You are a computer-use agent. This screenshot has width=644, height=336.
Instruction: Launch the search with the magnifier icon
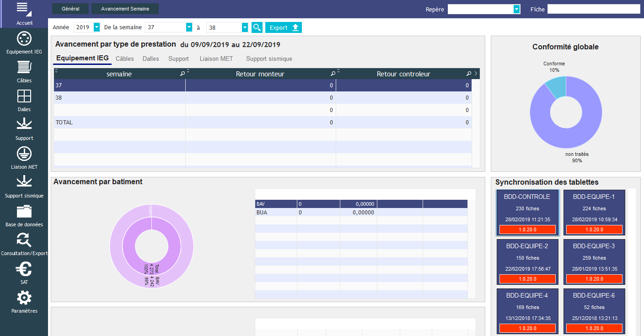click(257, 27)
